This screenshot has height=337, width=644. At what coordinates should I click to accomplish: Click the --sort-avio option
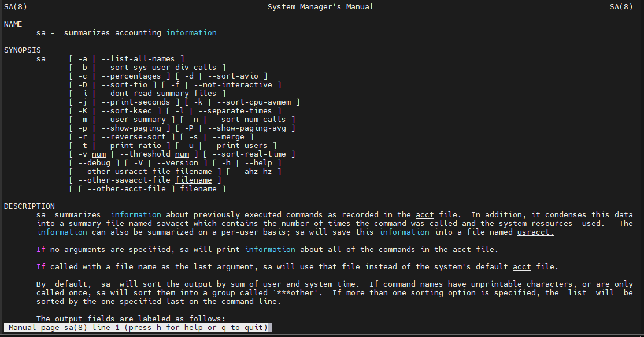tap(233, 76)
